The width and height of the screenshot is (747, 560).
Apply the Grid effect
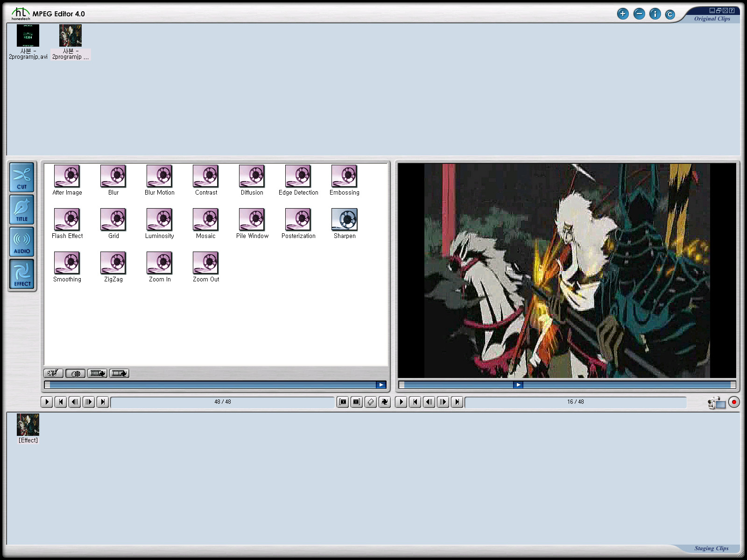click(113, 224)
